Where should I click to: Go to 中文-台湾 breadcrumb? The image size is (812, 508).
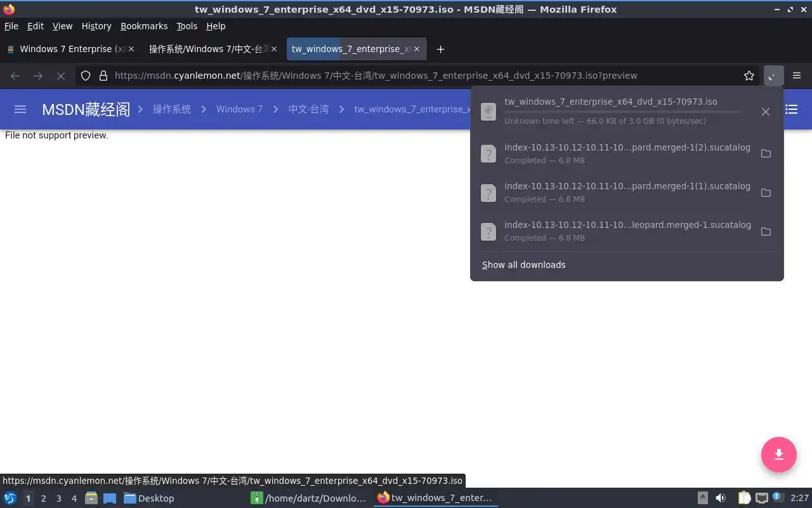tap(308, 109)
